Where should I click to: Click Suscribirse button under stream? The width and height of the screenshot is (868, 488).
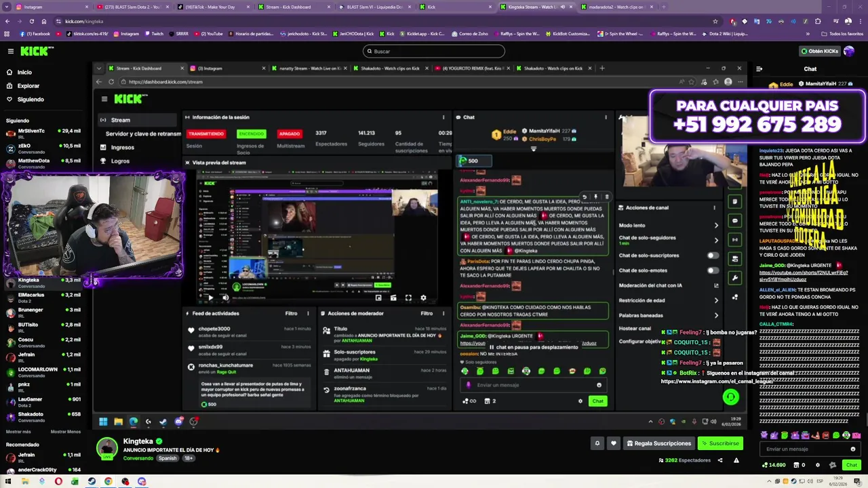pos(720,443)
